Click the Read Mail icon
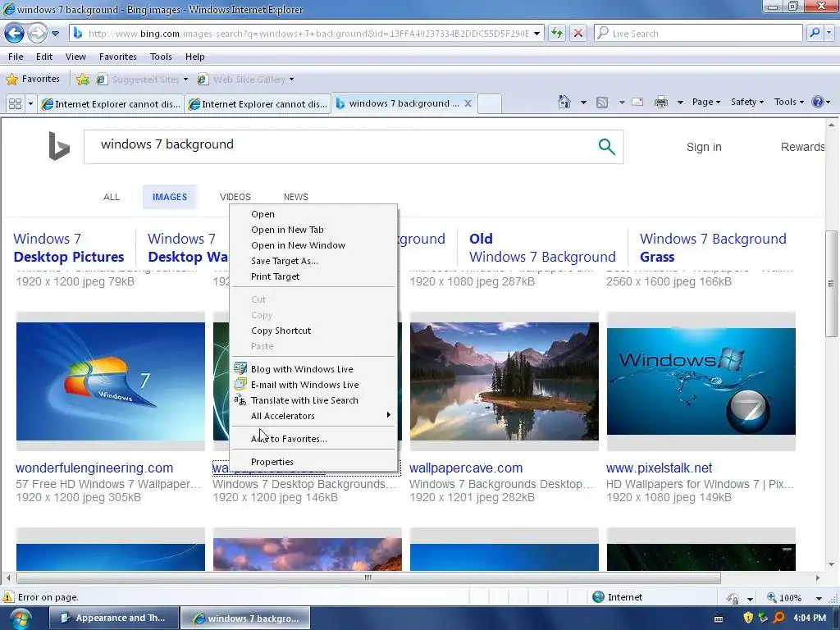840x630 pixels. pos(637,102)
